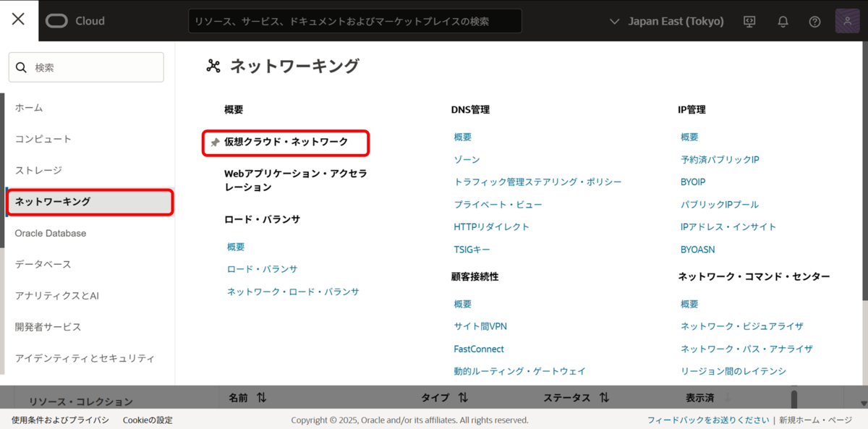
Task: Open 仮想クラウド・ネットワーク
Action: [x=286, y=142]
